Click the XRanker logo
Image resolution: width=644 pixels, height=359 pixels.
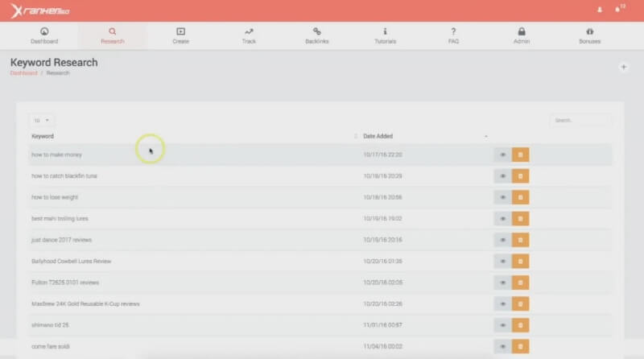pyautogui.click(x=39, y=10)
